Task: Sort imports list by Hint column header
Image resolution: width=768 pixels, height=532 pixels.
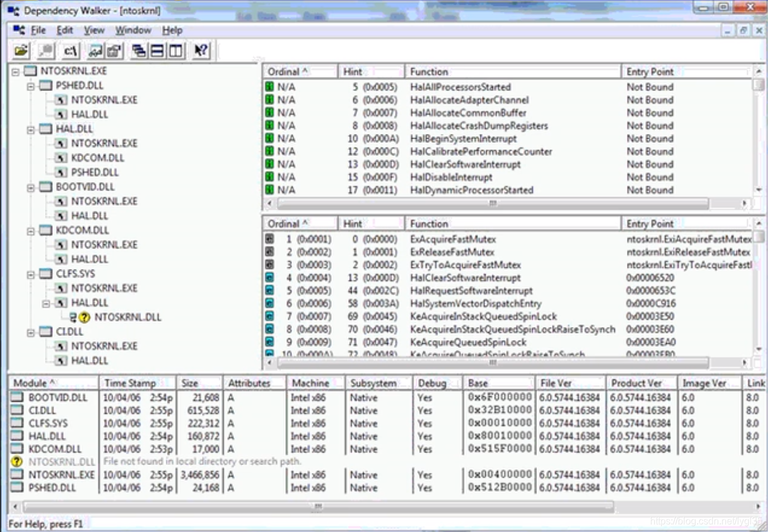Action: click(x=371, y=72)
